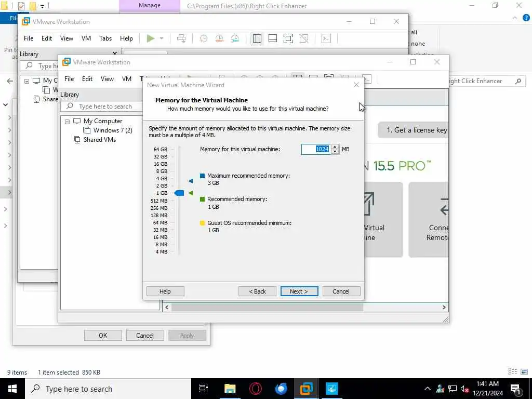Viewport: 532px width, 399px height.
Task: Click Cancel in the background properties dialog
Action: (x=145, y=335)
